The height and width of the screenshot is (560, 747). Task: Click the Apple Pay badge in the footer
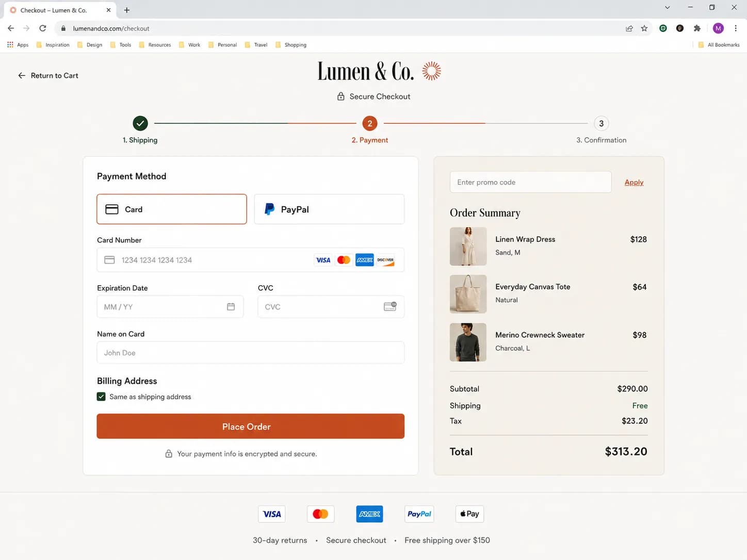point(469,514)
